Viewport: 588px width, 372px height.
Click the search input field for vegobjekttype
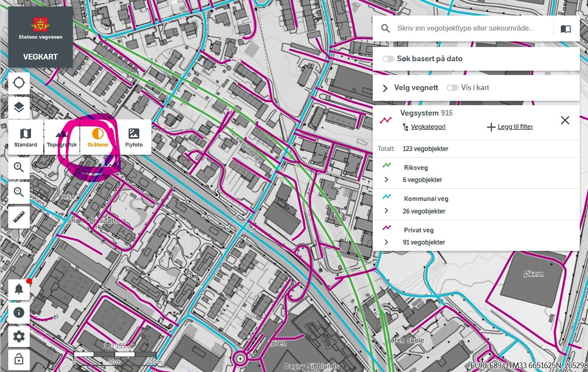pos(465,28)
